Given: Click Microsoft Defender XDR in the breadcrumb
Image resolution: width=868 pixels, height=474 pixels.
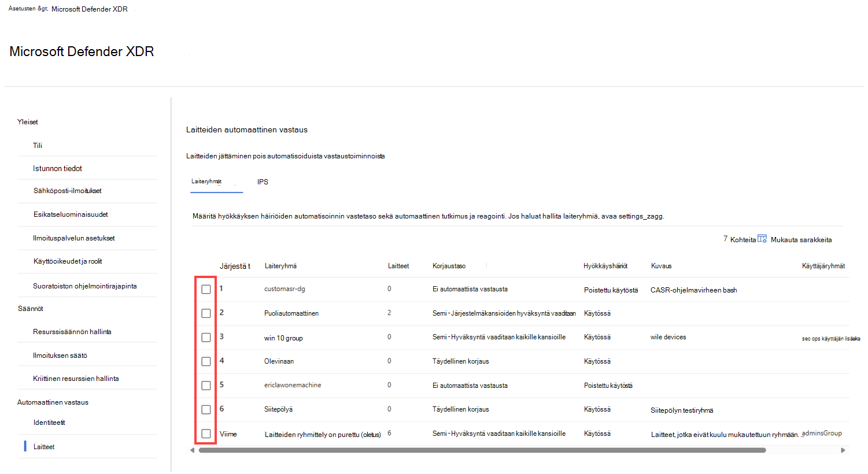Looking at the screenshot, I should click(90, 9).
